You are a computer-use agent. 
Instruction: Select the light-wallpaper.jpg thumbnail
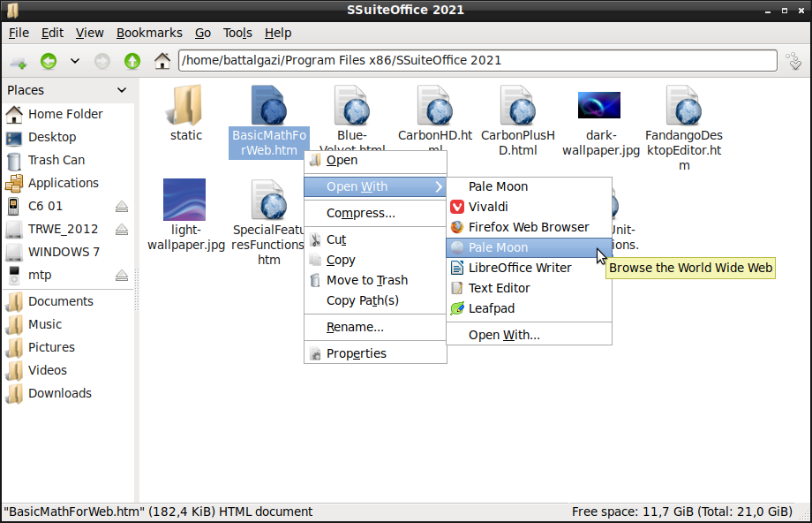[x=184, y=200]
